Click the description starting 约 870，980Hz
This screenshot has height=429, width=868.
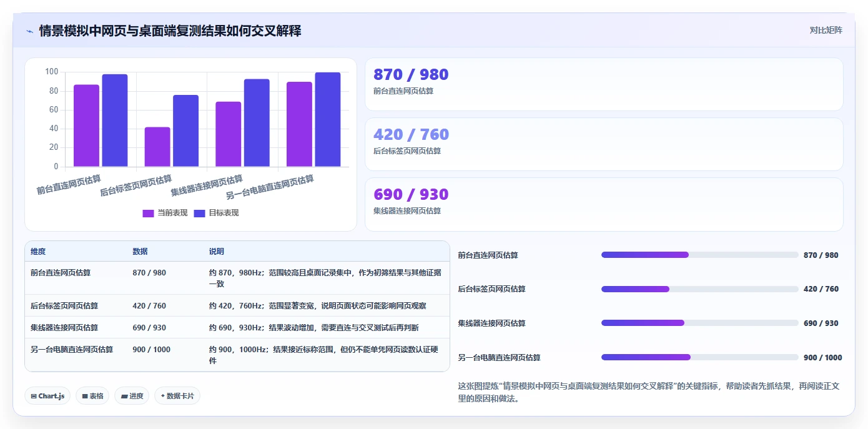point(325,279)
